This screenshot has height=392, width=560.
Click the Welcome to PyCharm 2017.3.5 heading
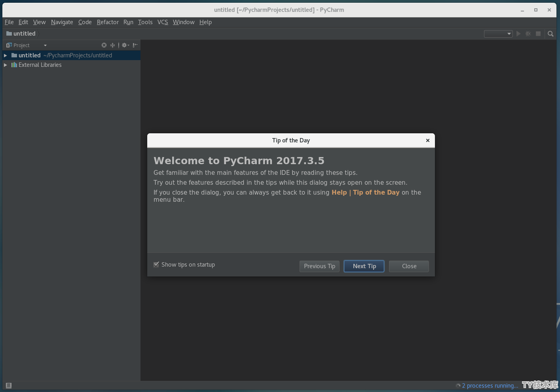point(239,161)
